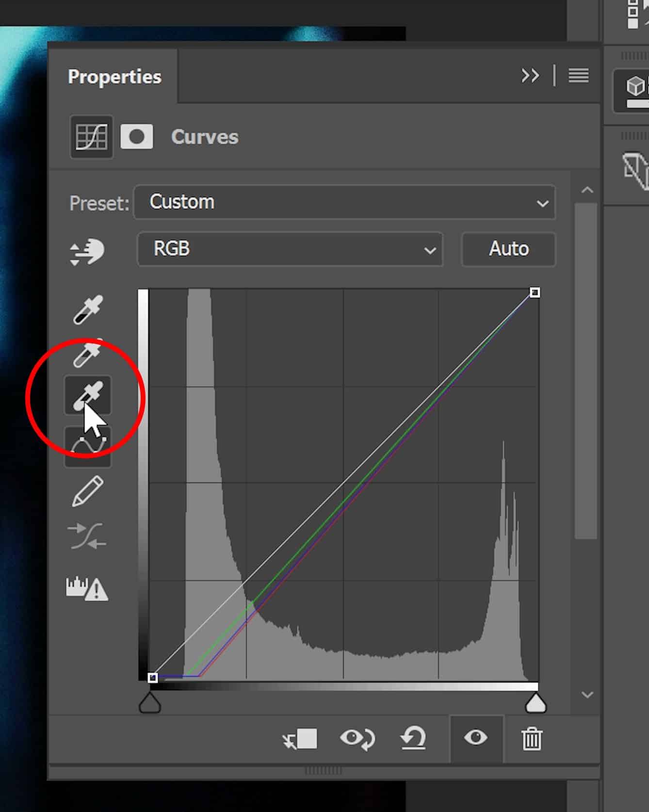649x812 pixels.
Task: Click panel scroll up arrow
Action: [x=587, y=190]
